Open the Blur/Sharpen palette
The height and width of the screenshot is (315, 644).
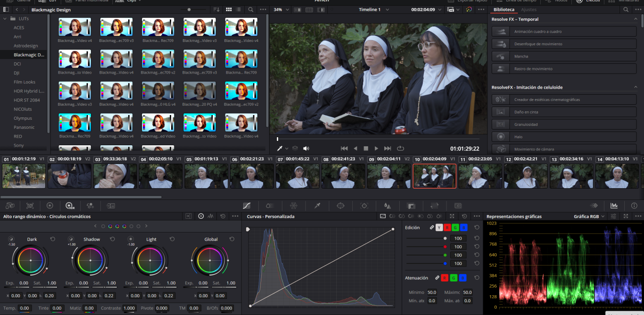tap(388, 206)
